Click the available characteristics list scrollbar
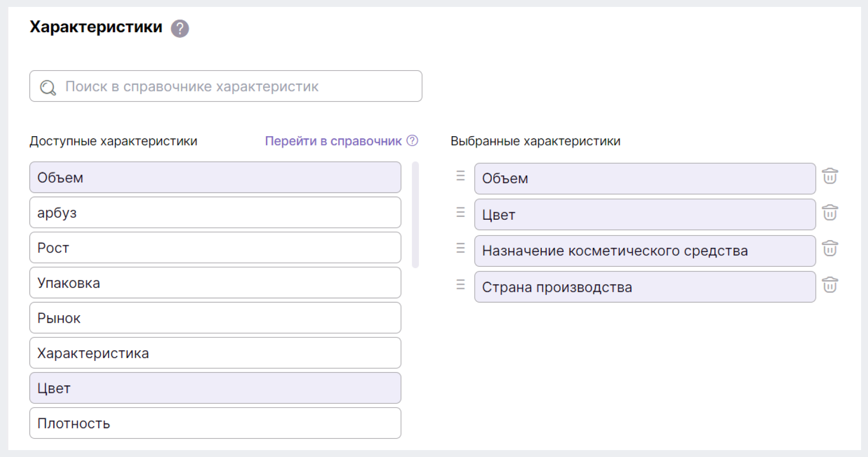868x457 pixels. 415,215
